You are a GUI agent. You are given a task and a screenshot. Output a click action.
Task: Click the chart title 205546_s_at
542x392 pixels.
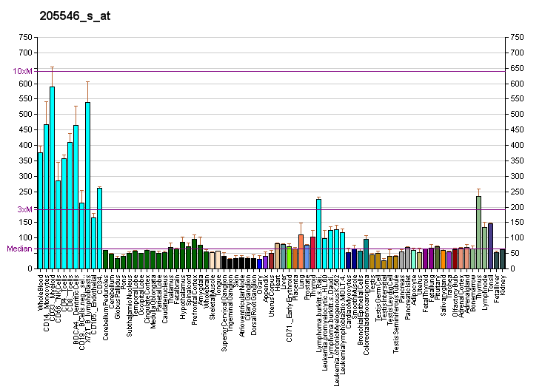(x=75, y=16)
